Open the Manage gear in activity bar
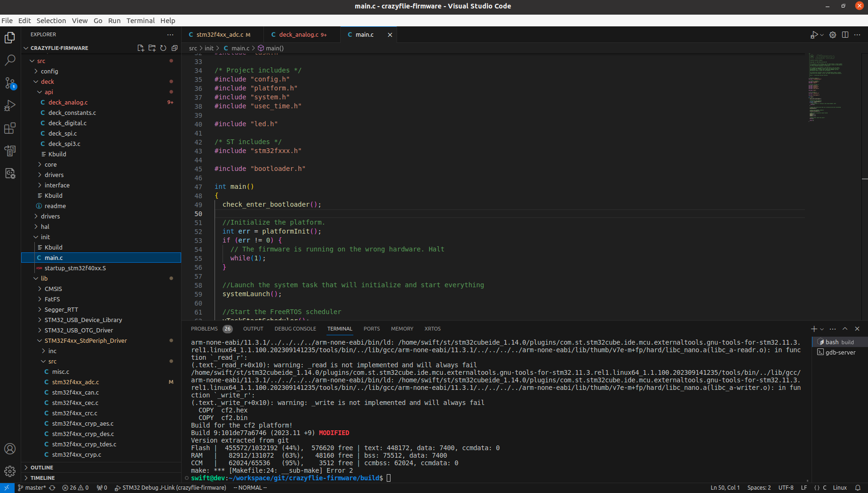This screenshot has width=868, height=493. point(10,471)
